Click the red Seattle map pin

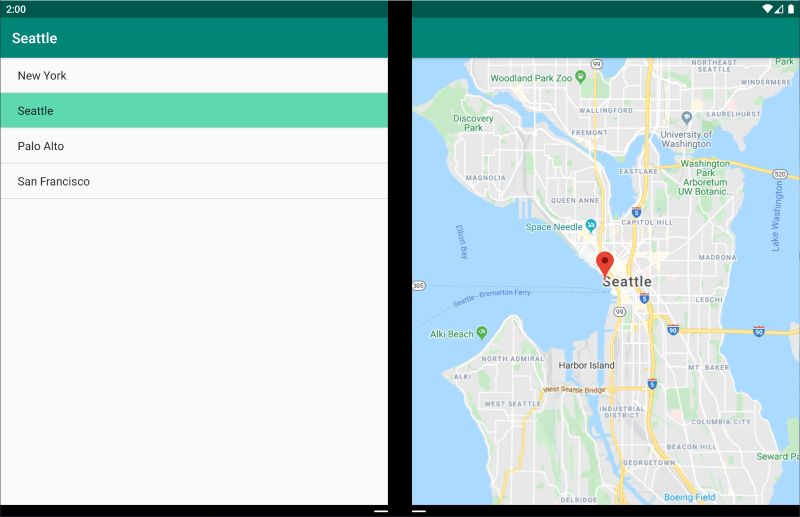[605, 265]
